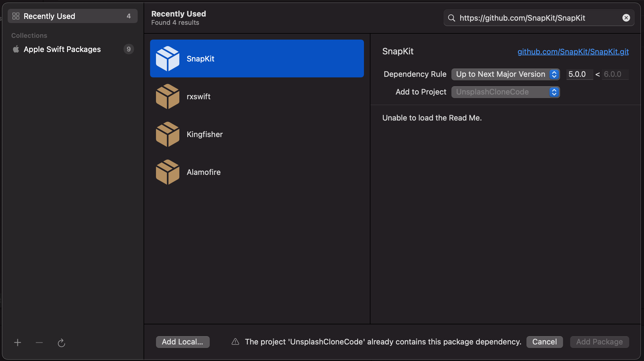This screenshot has width=644, height=361.
Task: Select Recently Used in sidebar
Action: [x=72, y=16]
